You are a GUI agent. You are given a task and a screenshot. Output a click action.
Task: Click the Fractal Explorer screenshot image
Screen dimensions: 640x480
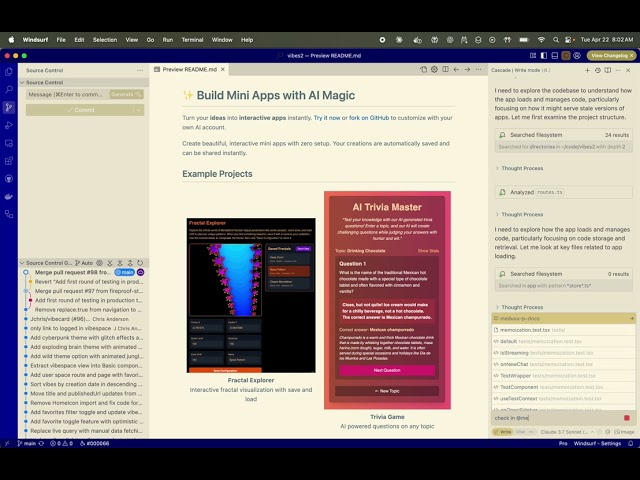251,295
